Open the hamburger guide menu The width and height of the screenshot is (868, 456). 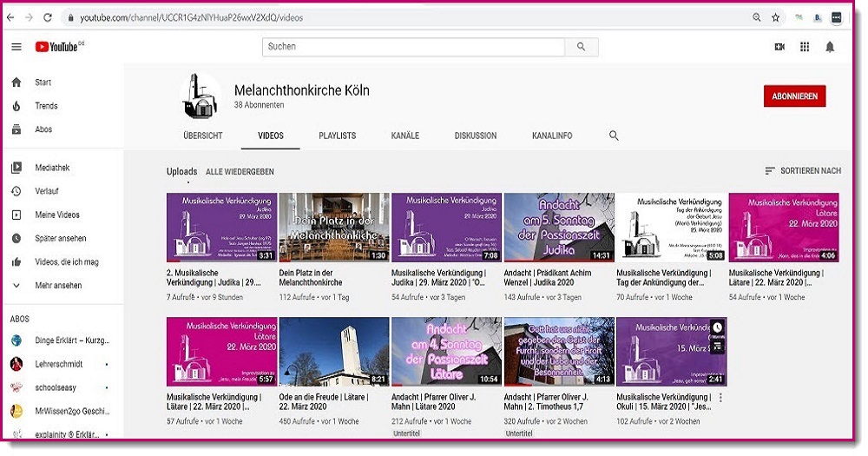pos(16,47)
